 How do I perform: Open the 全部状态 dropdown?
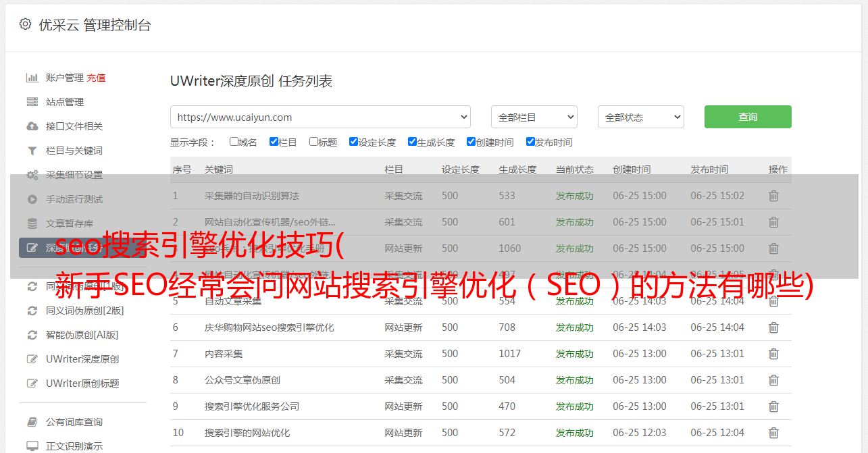pos(641,117)
